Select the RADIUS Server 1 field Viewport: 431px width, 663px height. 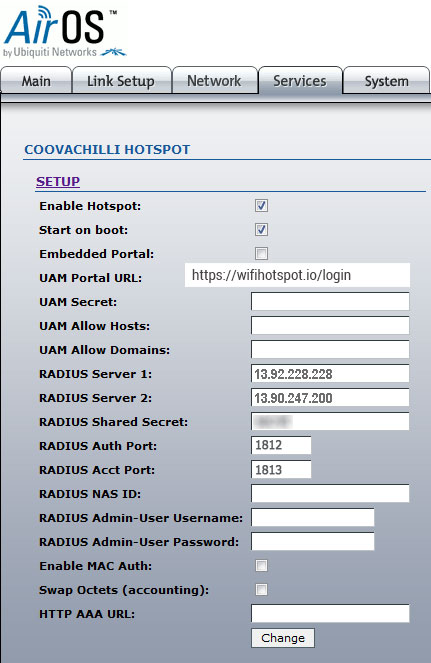pos(330,374)
